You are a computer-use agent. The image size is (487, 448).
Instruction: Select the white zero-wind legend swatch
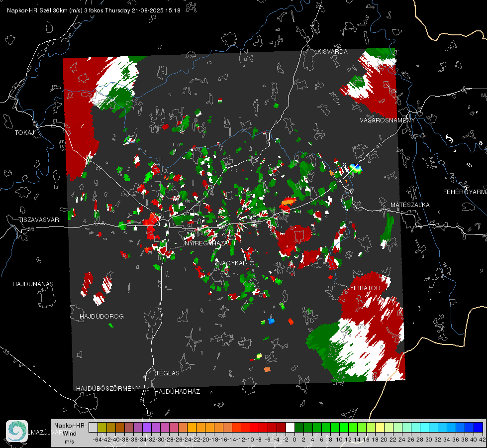[290, 428]
